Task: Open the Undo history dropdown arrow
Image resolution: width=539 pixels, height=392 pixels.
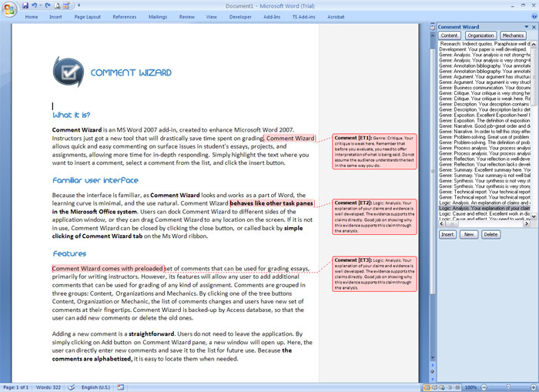Action: [40, 5]
